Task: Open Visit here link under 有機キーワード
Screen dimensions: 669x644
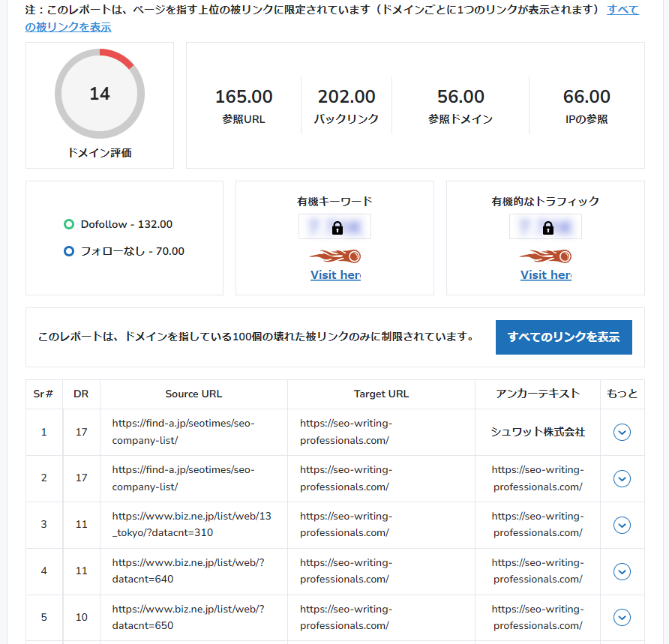Action: tap(334, 274)
